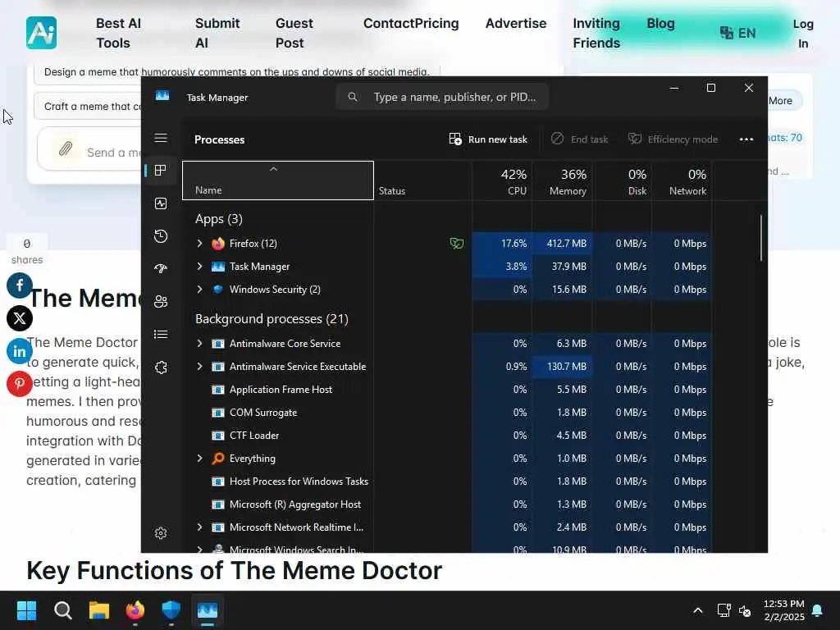The image size is (840, 630).
Task: Open taskbar Search
Action: 62,610
